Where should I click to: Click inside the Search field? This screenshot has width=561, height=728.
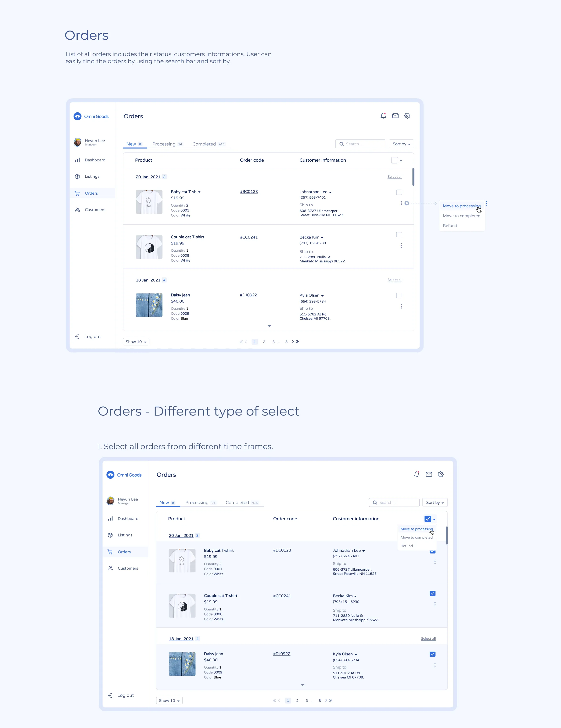pyautogui.click(x=360, y=144)
